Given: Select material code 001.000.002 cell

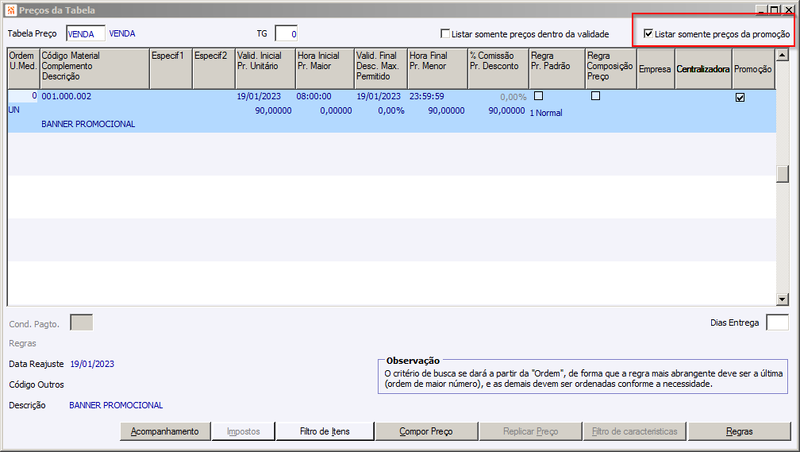Looking at the screenshot, I should (x=66, y=96).
